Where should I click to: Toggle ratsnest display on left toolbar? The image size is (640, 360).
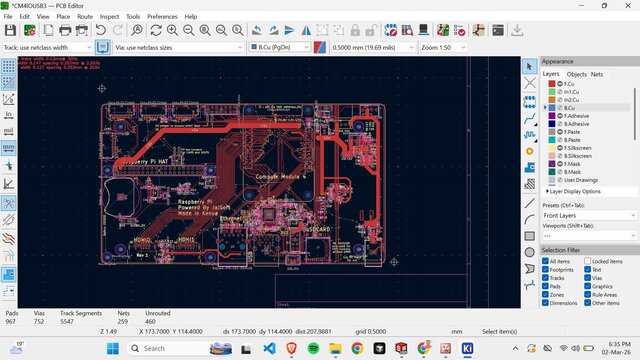[9, 203]
